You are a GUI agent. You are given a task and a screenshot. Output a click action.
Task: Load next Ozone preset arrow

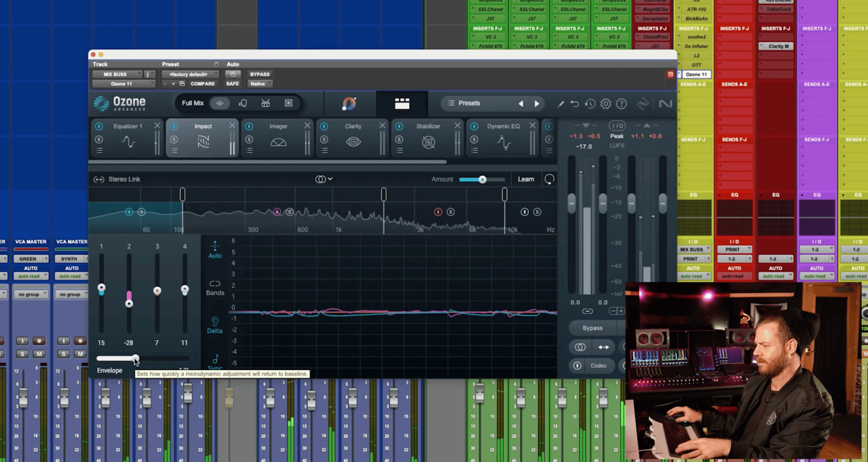537,104
